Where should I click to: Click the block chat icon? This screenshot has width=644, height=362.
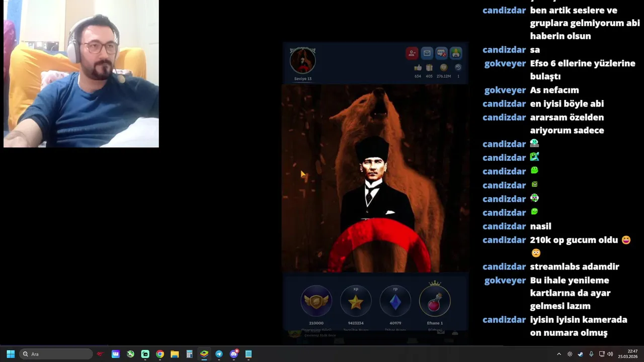tap(441, 53)
